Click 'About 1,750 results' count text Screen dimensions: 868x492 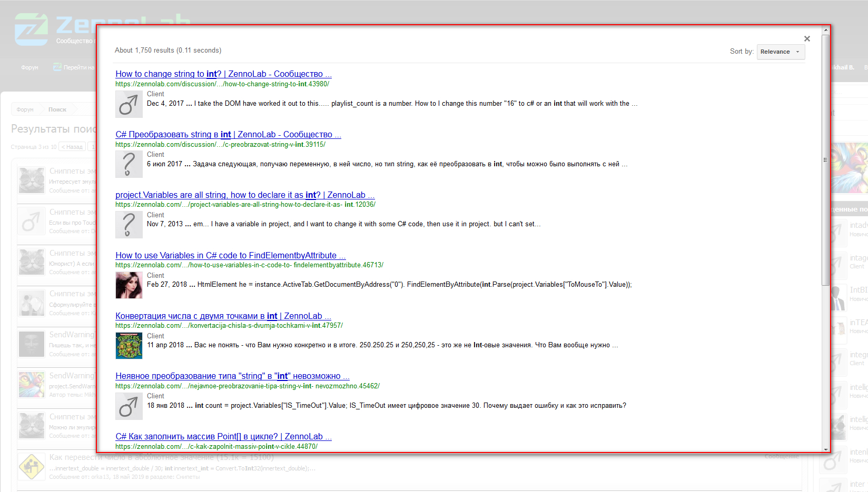click(x=168, y=51)
